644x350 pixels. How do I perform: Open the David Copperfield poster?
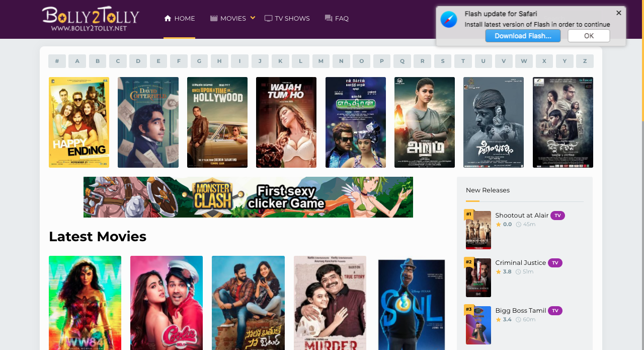click(x=148, y=122)
